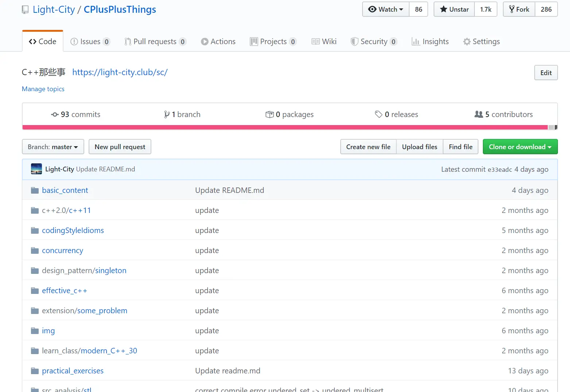Click the latest commit message Update README.md

(x=105, y=169)
